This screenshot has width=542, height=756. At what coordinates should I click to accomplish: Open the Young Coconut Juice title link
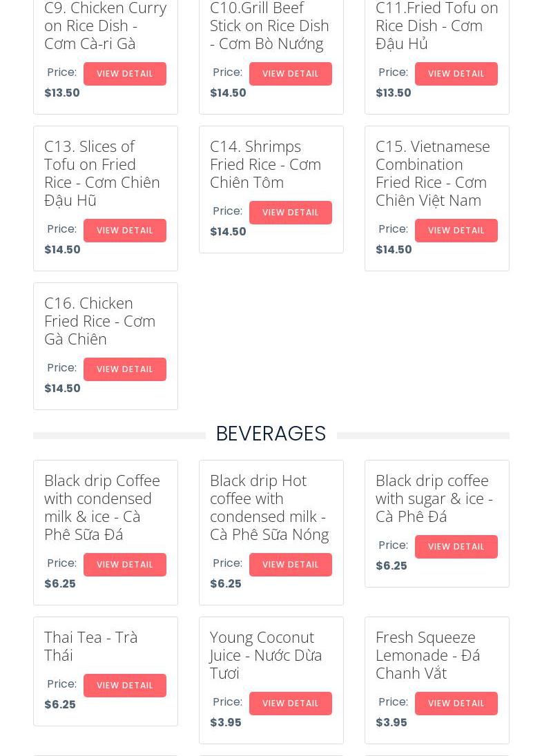coord(266,655)
